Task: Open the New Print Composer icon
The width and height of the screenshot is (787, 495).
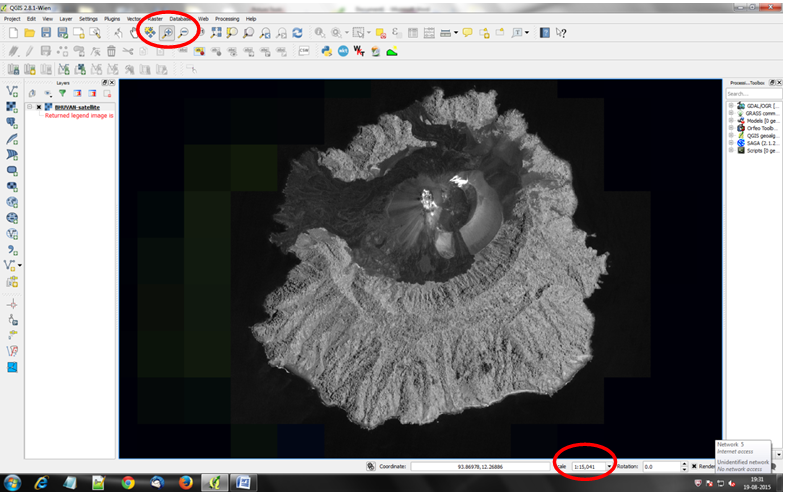Action: tap(79, 33)
